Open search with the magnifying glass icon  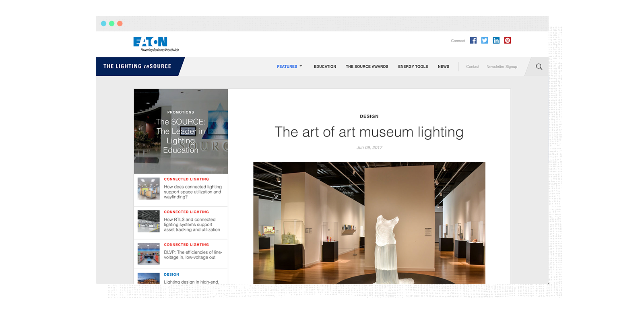tap(539, 67)
